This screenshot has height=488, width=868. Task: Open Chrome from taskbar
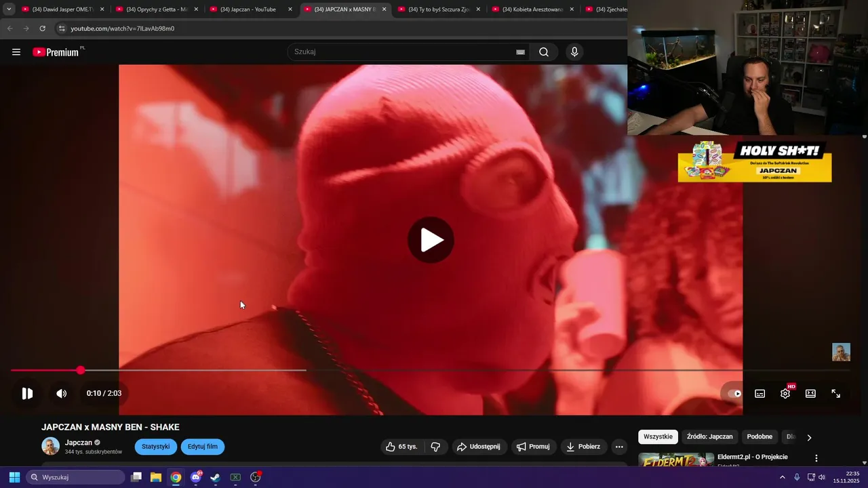[176, 477]
